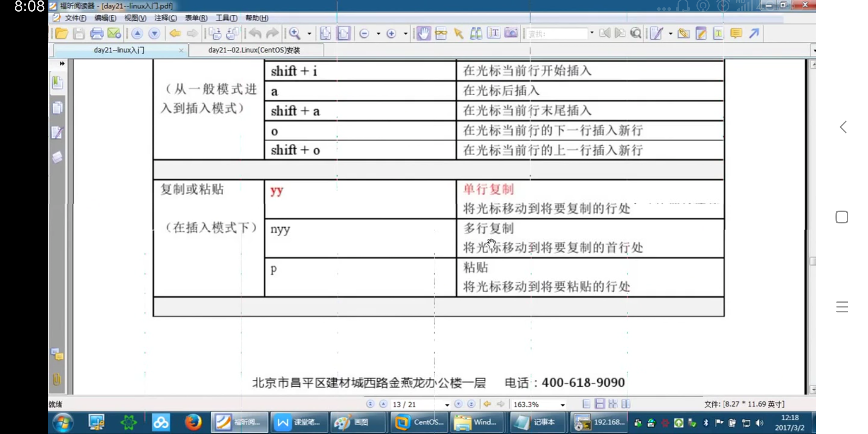Viewport: 868px width, 434px height.
Task: Click inside the 查找 search field
Action: coord(557,33)
